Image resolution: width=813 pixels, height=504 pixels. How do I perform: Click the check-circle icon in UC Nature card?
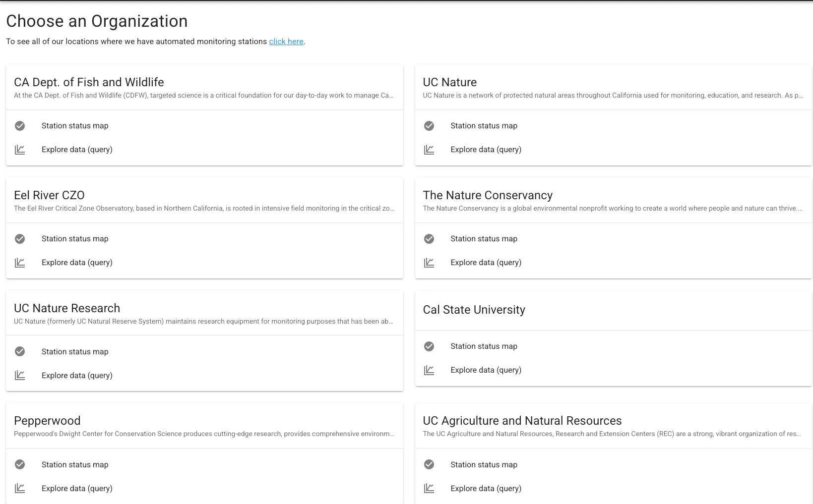[x=429, y=126]
